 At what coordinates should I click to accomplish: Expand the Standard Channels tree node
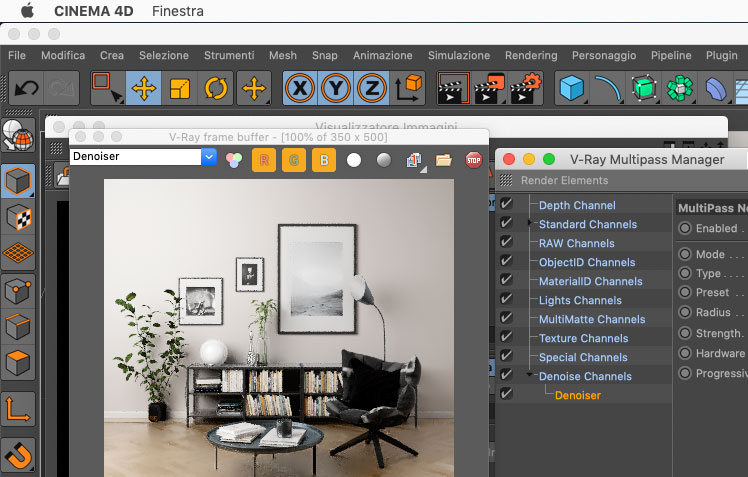pos(530,223)
